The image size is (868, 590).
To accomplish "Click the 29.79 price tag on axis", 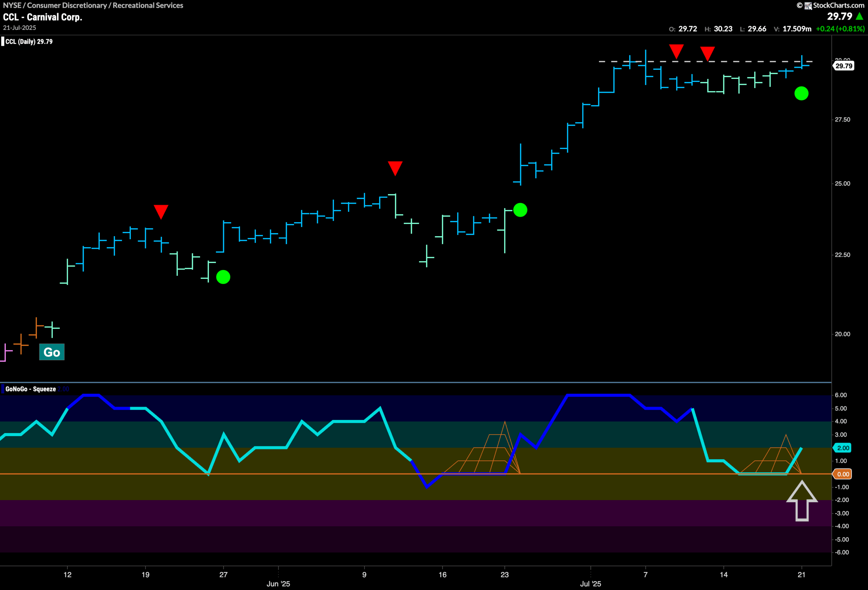I will point(843,66).
